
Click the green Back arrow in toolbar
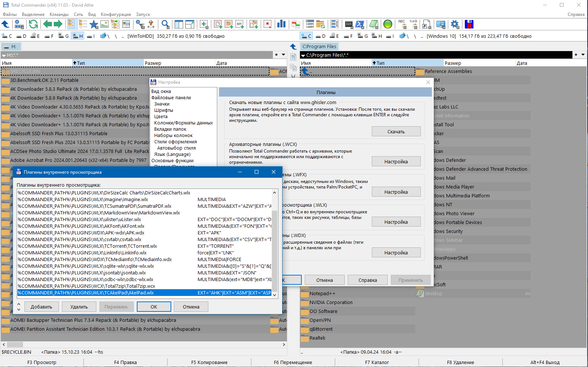point(47,24)
